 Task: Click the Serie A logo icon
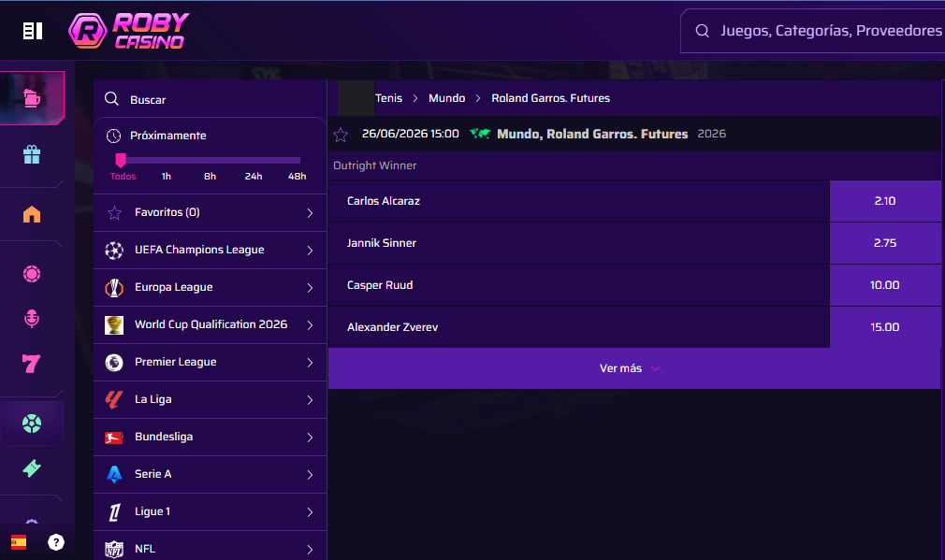pos(114,475)
